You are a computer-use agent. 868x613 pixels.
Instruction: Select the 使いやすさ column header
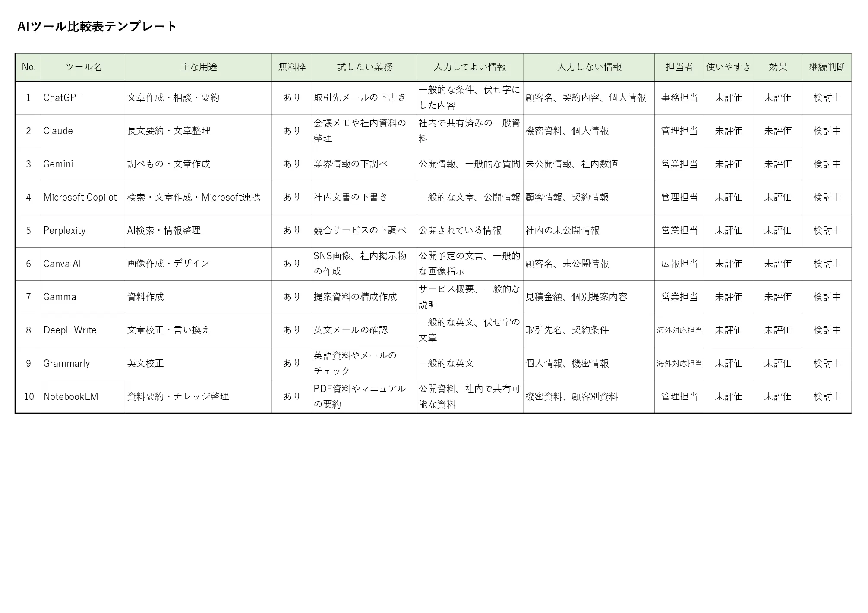point(729,67)
